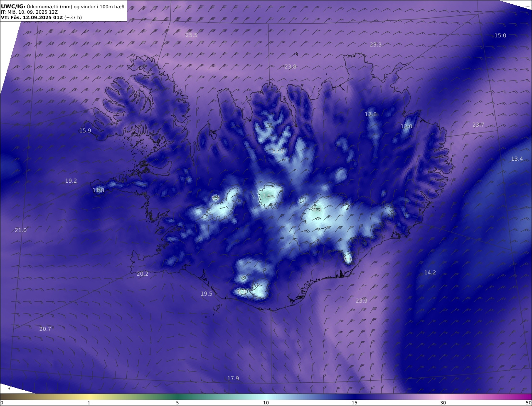Click the 23.8 value near north coast

click(291, 66)
